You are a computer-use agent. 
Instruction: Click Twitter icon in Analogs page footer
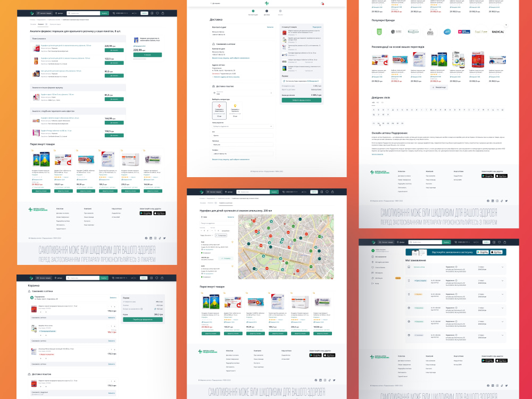point(164,238)
